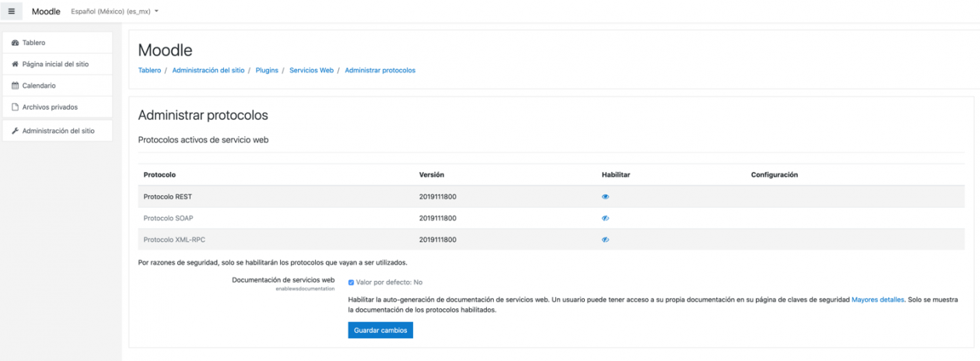Go to the Administración del sitio breadcrumb link

click(x=208, y=70)
